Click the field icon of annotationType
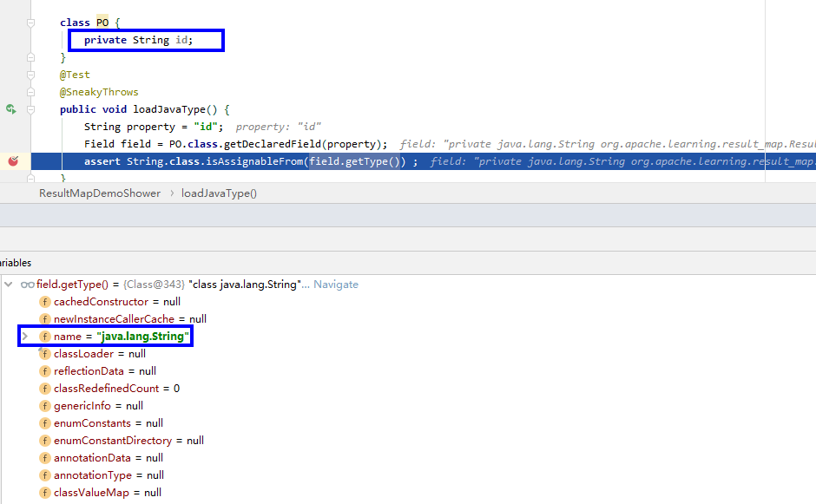The height and width of the screenshot is (504, 816). [x=45, y=475]
